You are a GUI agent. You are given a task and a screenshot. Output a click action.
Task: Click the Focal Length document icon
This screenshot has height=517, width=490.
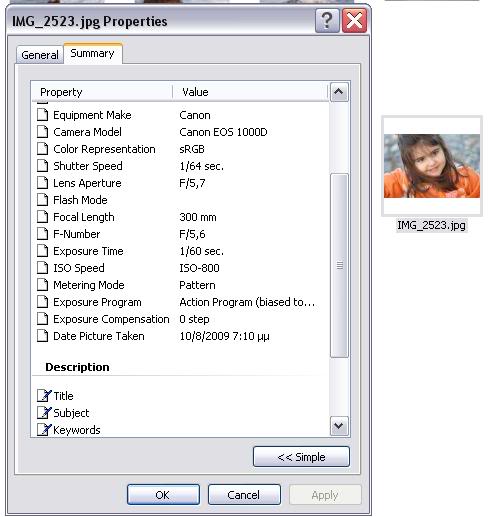[43, 217]
